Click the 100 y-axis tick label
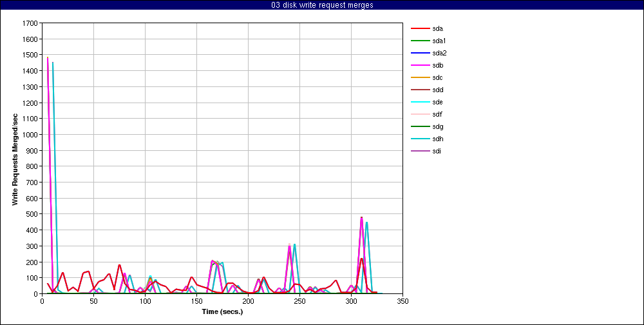The width and height of the screenshot is (644, 325). [x=32, y=278]
